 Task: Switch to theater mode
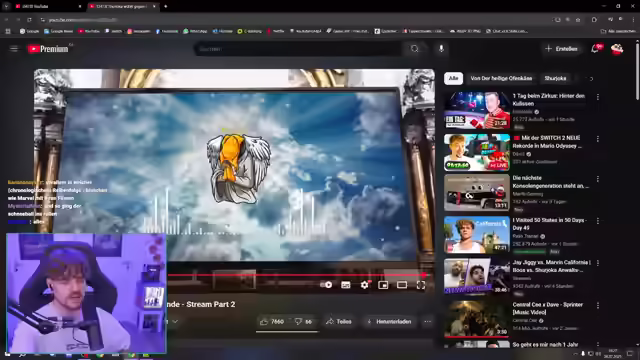coord(402,285)
